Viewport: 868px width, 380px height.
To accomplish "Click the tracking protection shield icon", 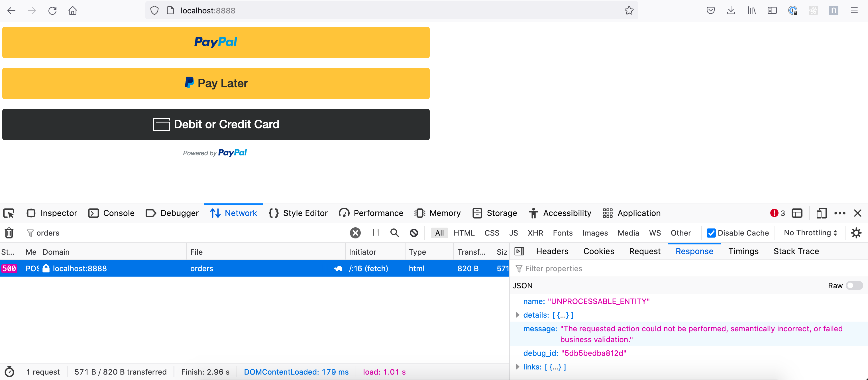I will click(154, 11).
